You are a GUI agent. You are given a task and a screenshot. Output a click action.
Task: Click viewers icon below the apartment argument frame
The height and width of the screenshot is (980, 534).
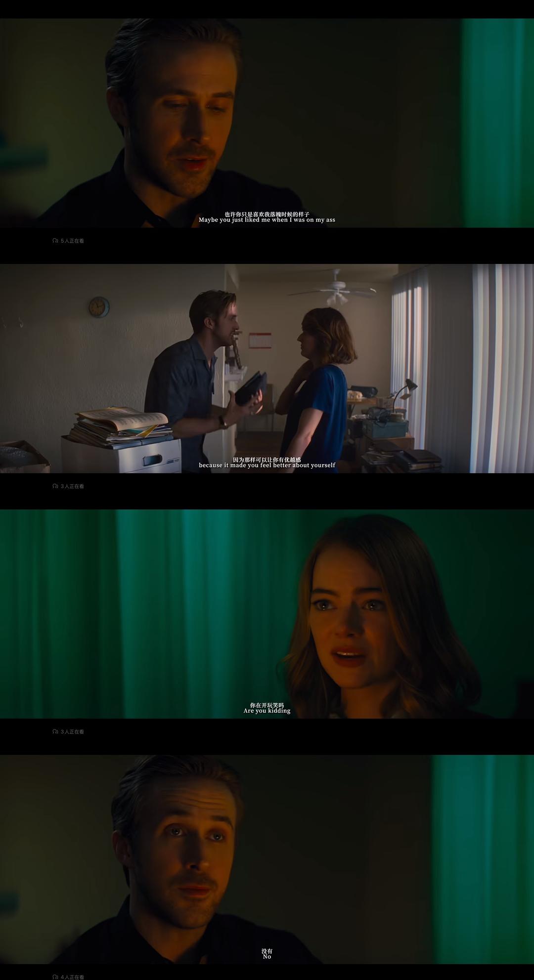tap(55, 486)
